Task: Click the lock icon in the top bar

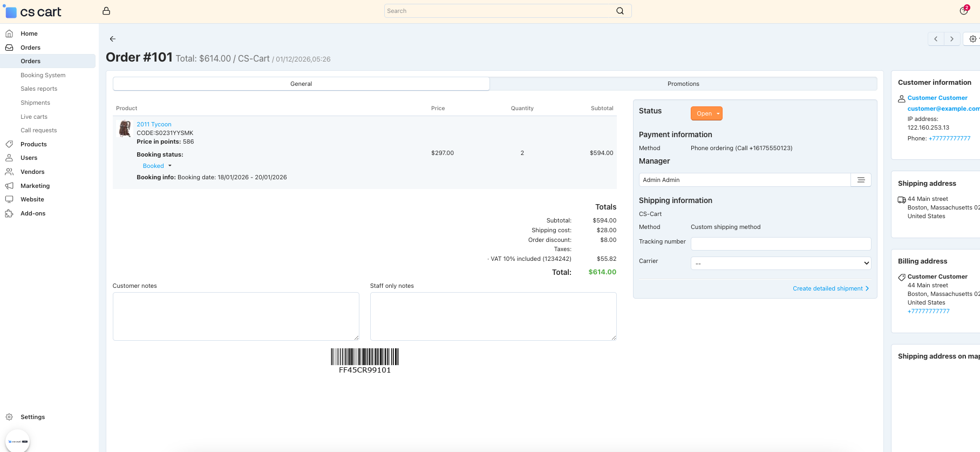Action: [106, 11]
